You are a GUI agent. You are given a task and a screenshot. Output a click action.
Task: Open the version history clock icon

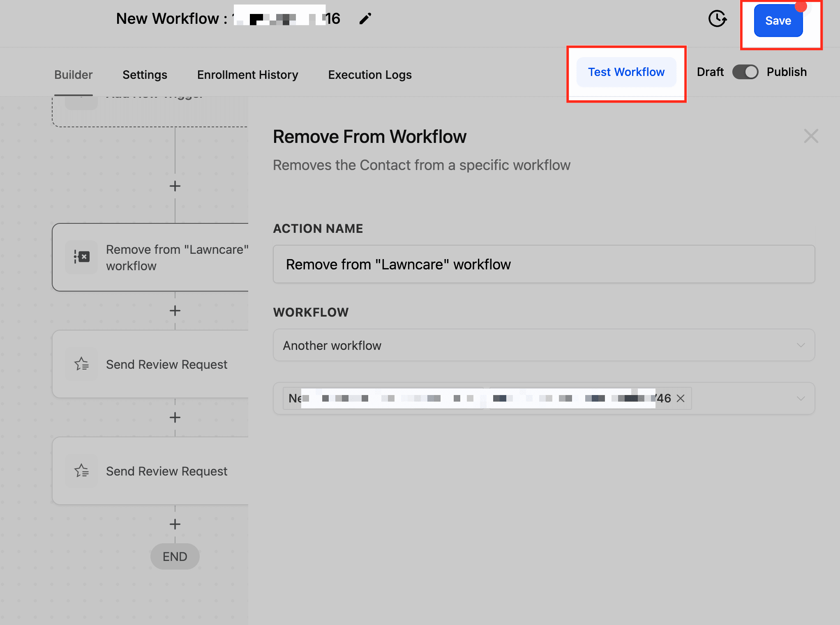coord(718,18)
